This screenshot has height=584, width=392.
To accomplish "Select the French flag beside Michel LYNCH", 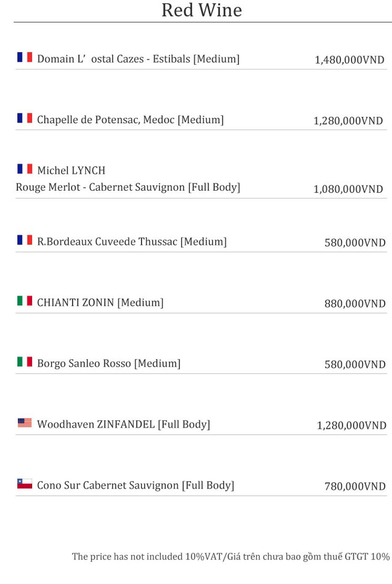I will tap(24, 169).
